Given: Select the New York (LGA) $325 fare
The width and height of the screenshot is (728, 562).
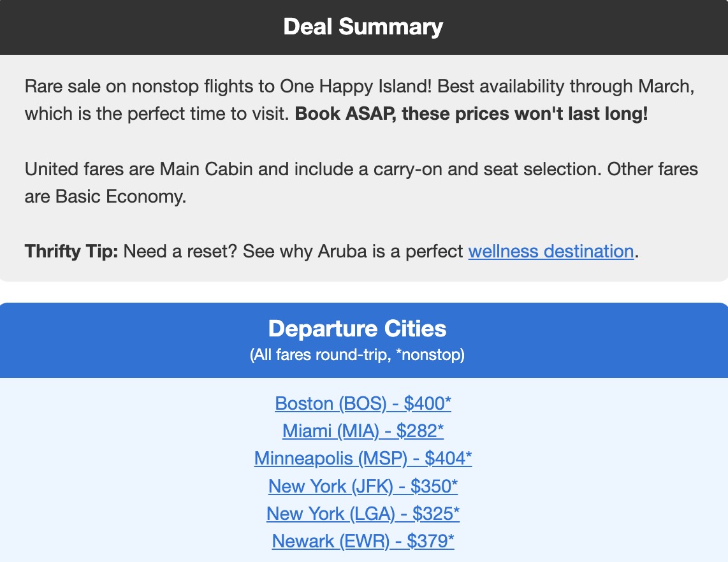Looking at the screenshot, I should (363, 513).
